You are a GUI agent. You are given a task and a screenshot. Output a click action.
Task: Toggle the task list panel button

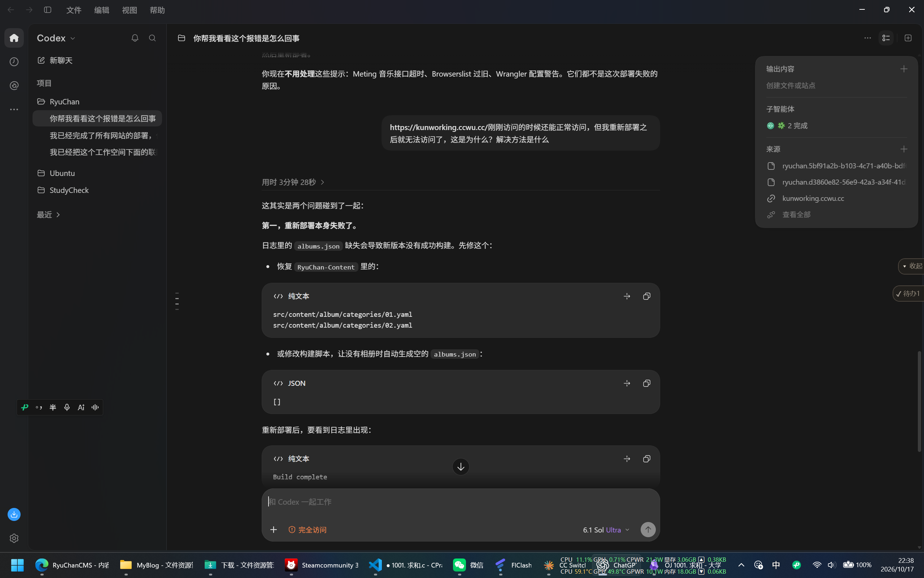click(x=886, y=38)
